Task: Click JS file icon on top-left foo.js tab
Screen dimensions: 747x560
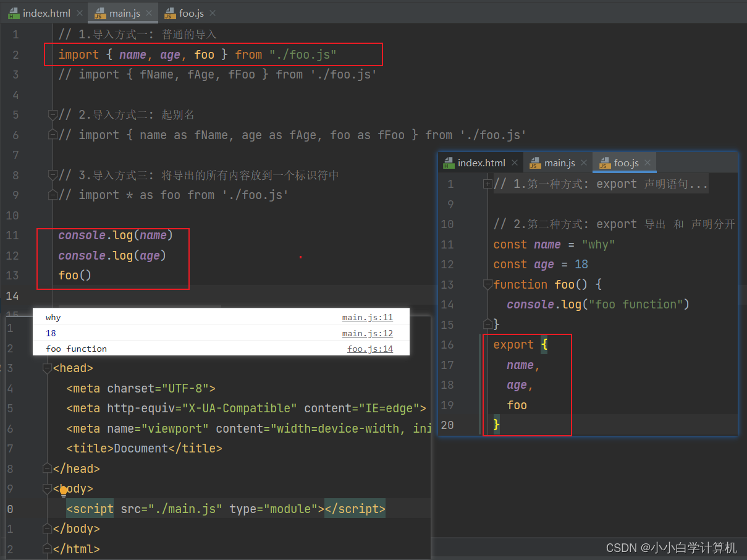Action: point(169,13)
